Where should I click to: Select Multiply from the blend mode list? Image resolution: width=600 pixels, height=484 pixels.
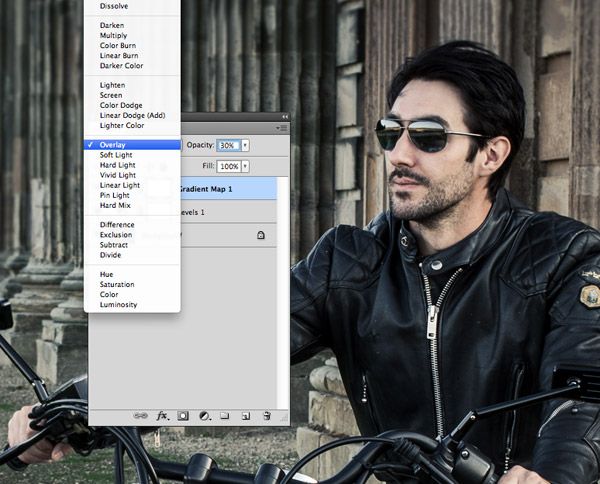click(x=114, y=35)
